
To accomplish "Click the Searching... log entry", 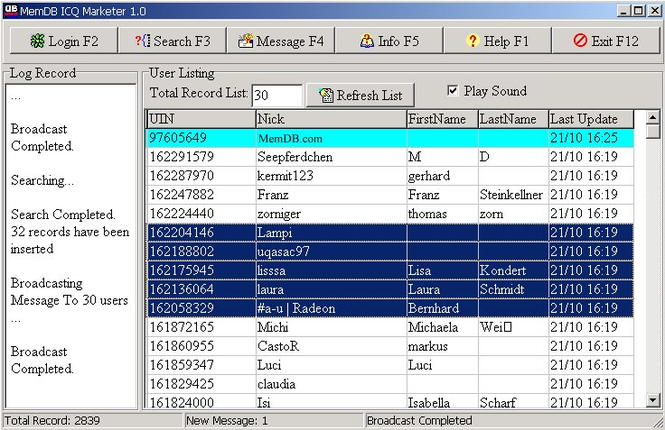I will click(x=42, y=181).
